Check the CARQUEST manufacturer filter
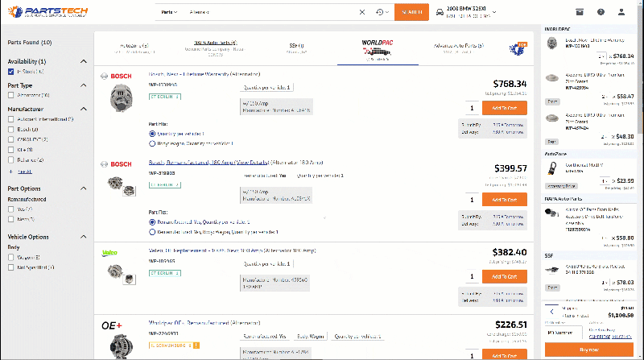 click(11, 139)
